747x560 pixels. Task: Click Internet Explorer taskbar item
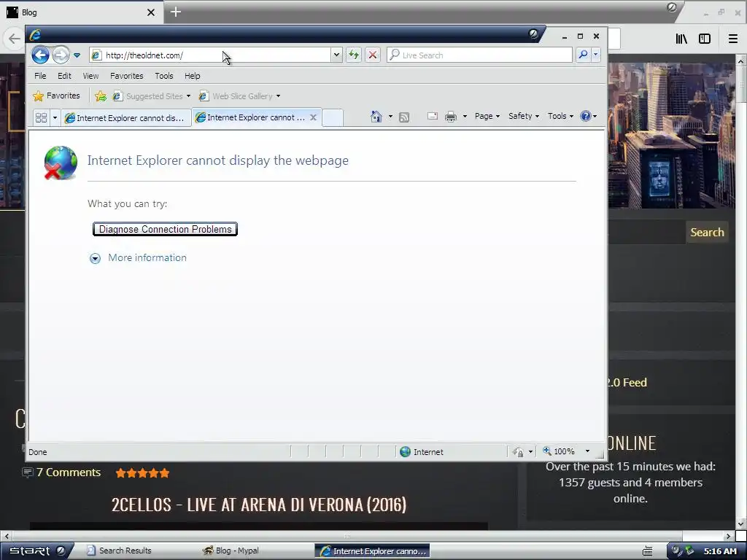tap(372, 551)
